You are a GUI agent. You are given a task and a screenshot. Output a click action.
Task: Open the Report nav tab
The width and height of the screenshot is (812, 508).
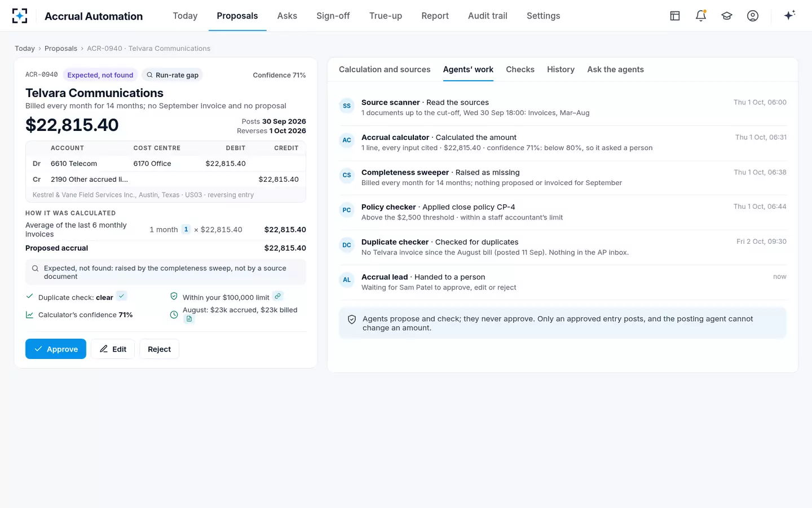(x=435, y=16)
